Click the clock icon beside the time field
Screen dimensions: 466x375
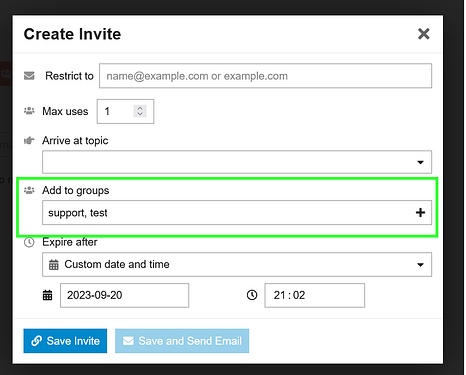[x=252, y=295]
